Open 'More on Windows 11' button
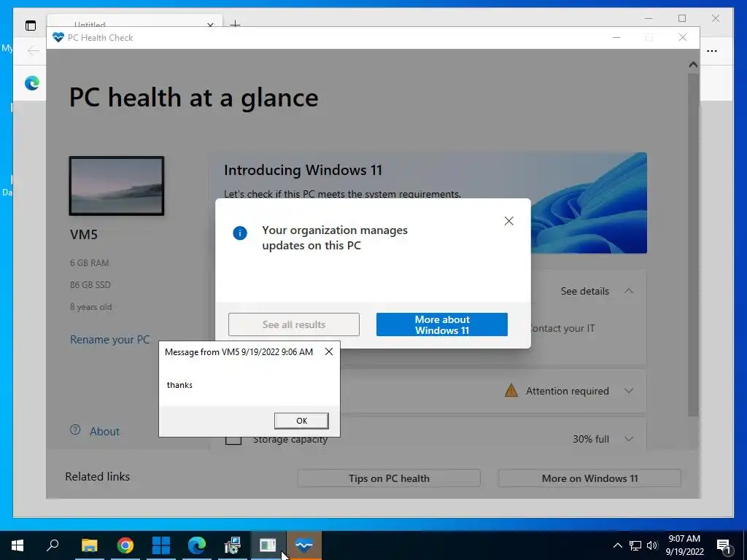Viewport: 747px width, 560px height. coord(589,478)
